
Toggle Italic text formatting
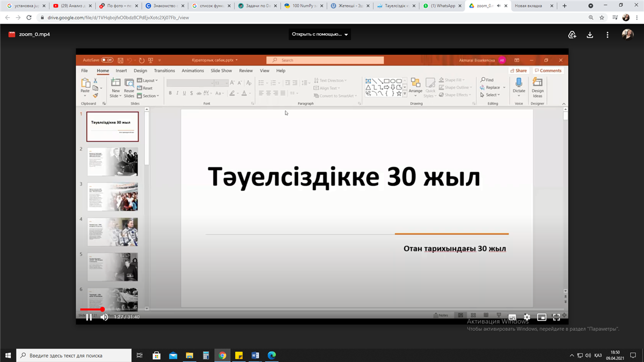pos(177,93)
